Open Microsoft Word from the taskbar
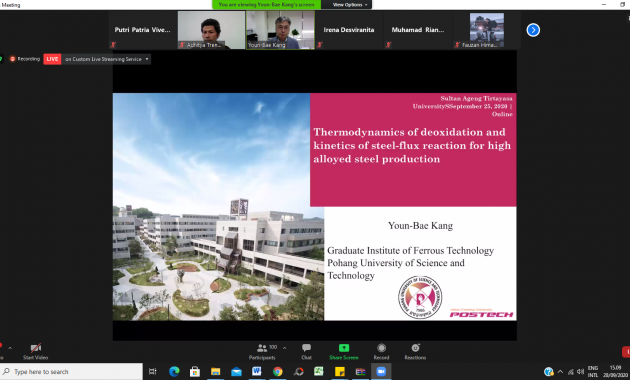Screen dimensions: 630x380 click(x=256, y=372)
